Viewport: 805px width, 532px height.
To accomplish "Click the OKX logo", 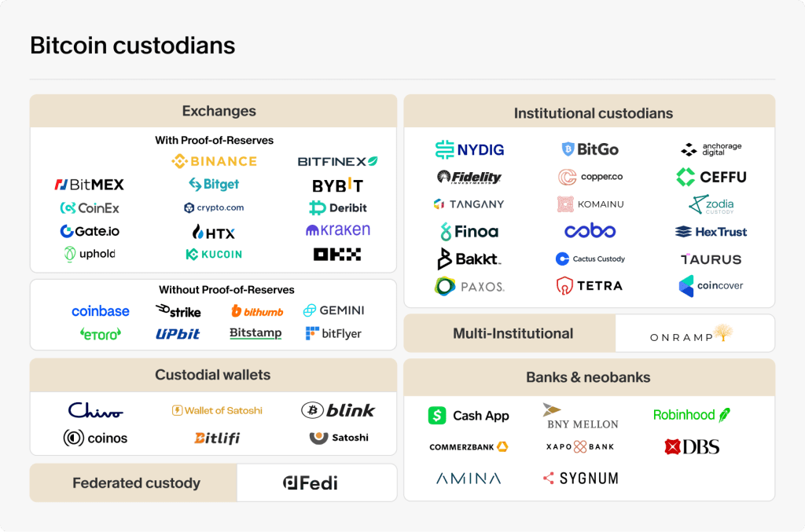I will tap(337, 254).
